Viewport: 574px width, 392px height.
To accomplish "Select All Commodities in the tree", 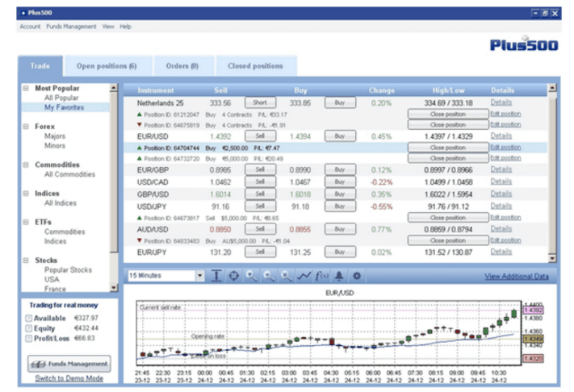I will pyautogui.click(x=69, y=174).
